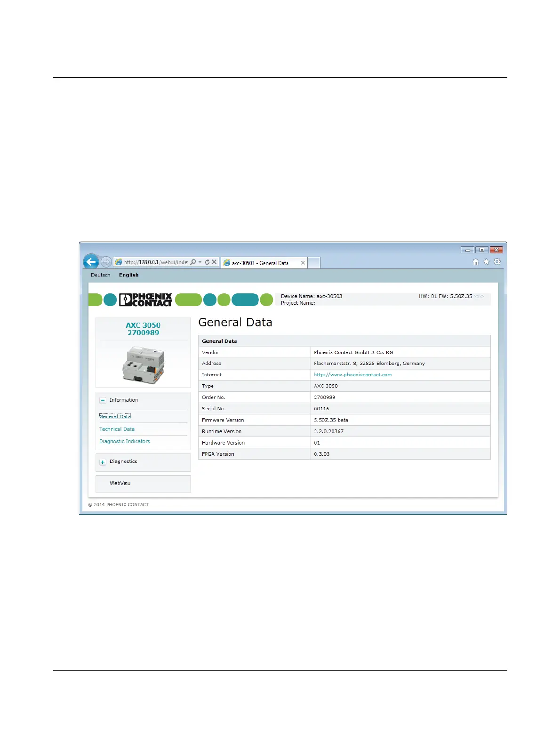Open the Technical Data link

pos(117,429)
